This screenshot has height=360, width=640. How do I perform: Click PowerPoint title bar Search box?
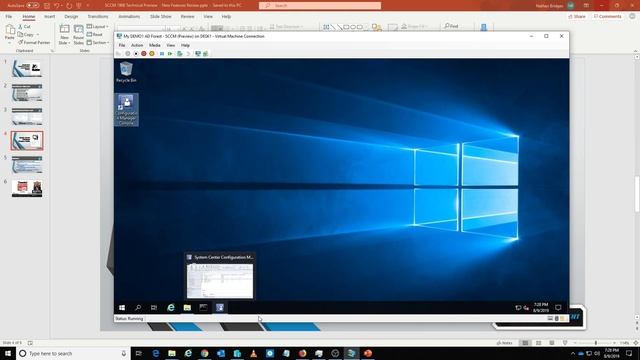point(320,6)
